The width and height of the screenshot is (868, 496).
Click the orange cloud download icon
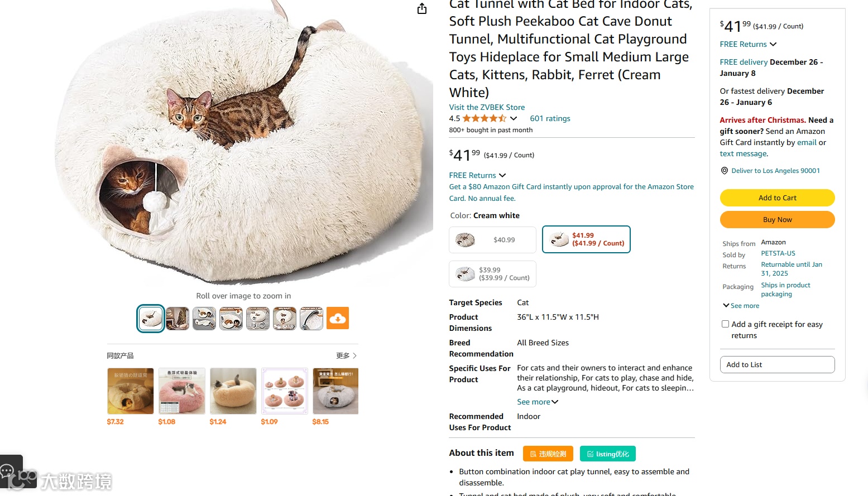338,318
